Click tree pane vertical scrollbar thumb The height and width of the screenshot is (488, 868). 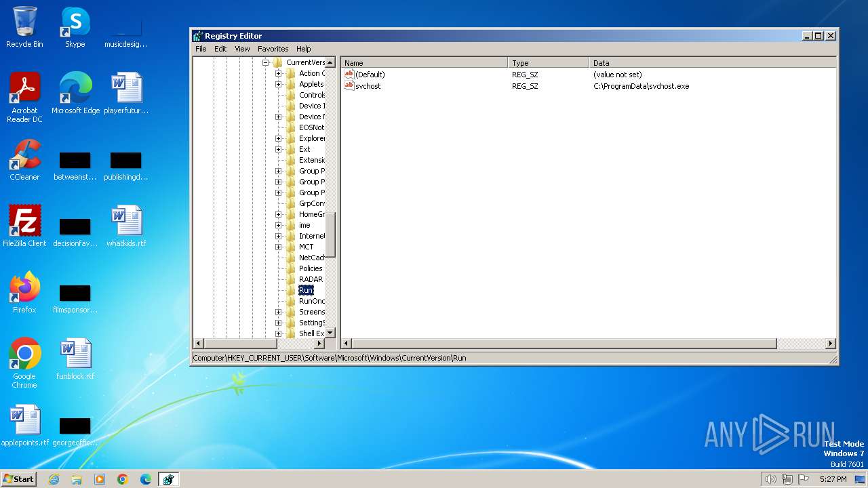click(x=330, y=235)
